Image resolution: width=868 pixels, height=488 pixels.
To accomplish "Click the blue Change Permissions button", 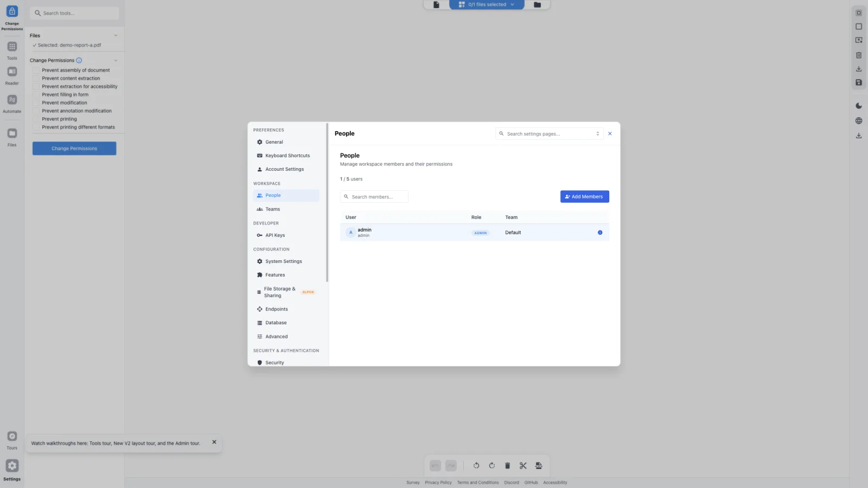I will click(x=74, y=149).
